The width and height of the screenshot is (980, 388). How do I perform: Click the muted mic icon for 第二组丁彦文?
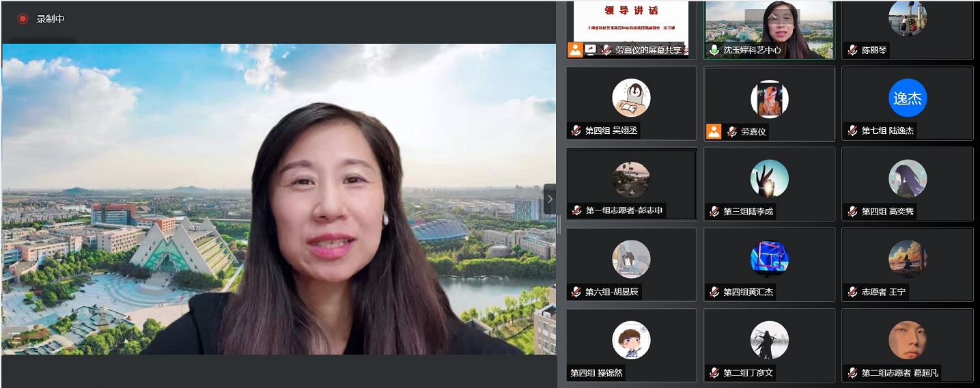714,373
